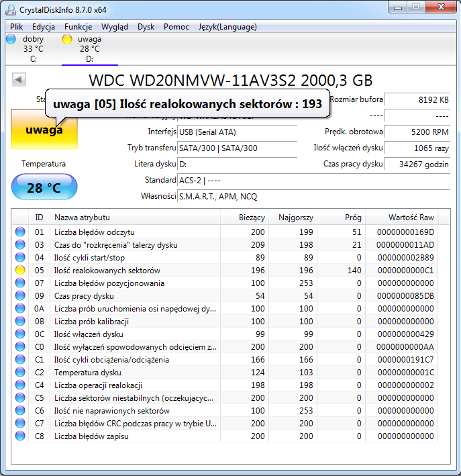The width and height of the screenshot is (461, 476).
Task: Click the Nazwa atrybutu column header
Action: click(135, 218)
